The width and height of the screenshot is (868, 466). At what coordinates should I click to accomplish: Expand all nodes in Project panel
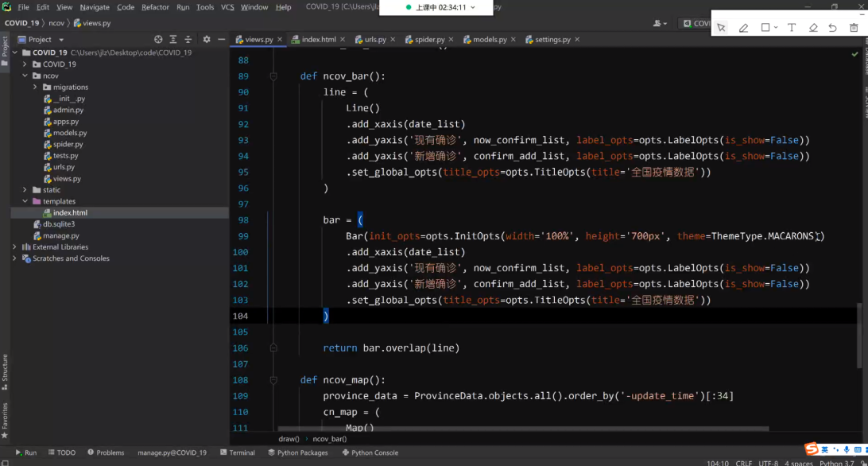click(x=173, y=39)
